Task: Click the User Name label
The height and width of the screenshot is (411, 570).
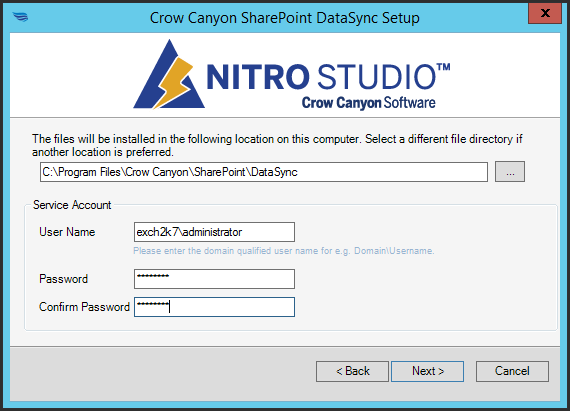Action: 67,232
